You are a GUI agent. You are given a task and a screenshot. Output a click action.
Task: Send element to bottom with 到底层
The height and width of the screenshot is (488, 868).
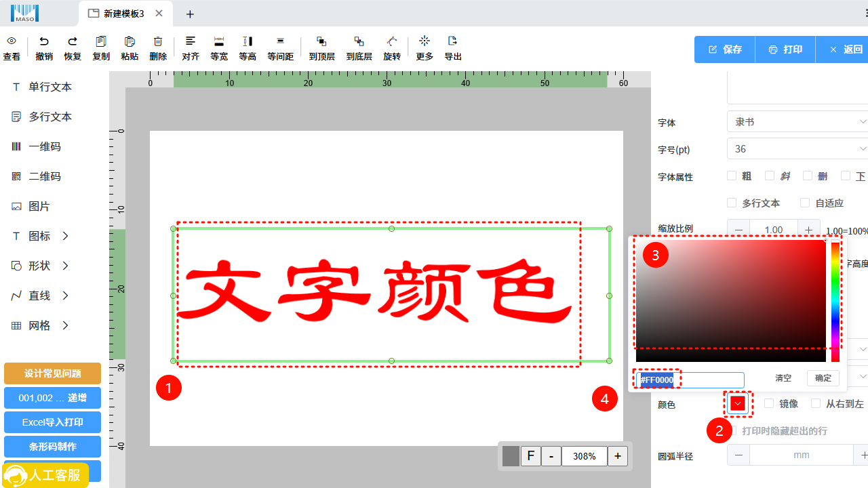point(359,41)
